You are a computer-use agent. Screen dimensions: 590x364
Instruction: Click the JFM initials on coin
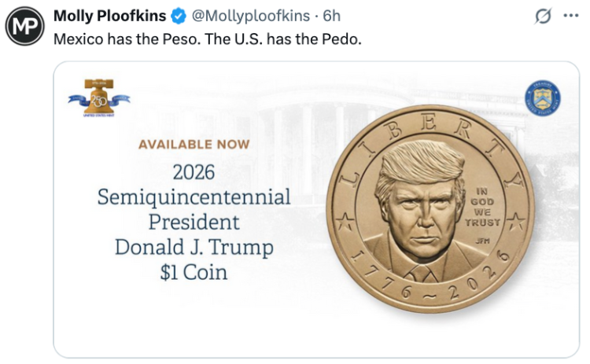[482, 241]
